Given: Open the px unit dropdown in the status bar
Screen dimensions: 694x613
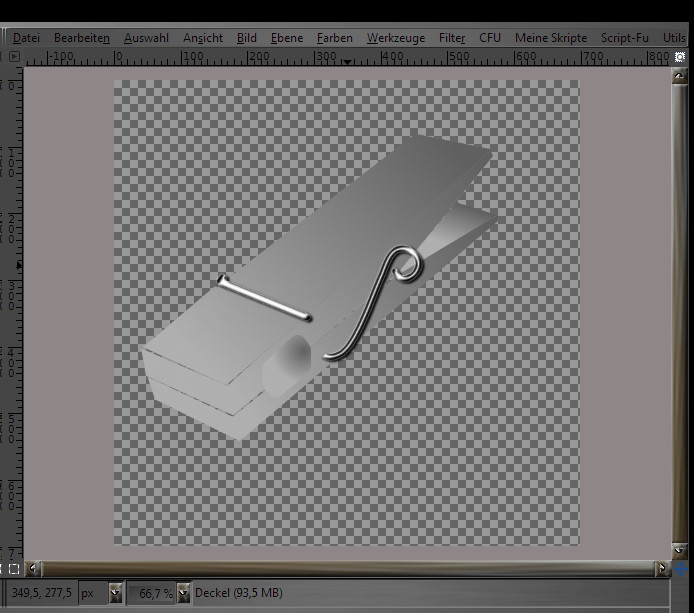Looking at the screenshot, I should 115,593.
